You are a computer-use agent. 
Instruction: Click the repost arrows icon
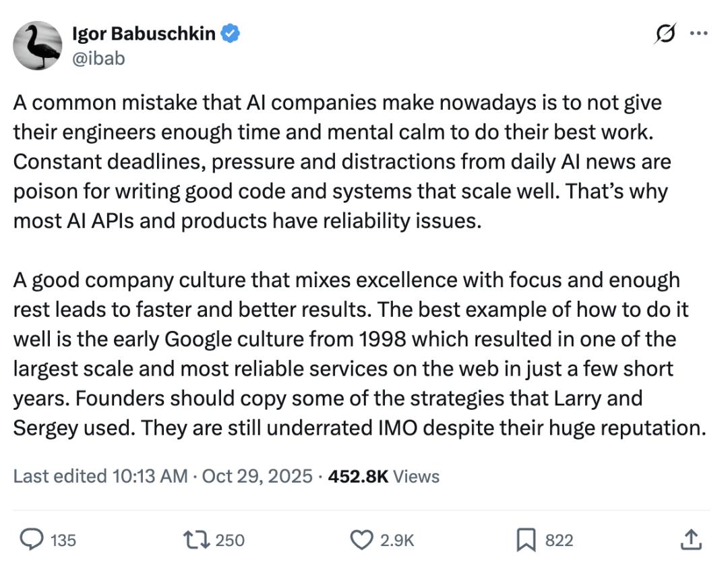195,539
